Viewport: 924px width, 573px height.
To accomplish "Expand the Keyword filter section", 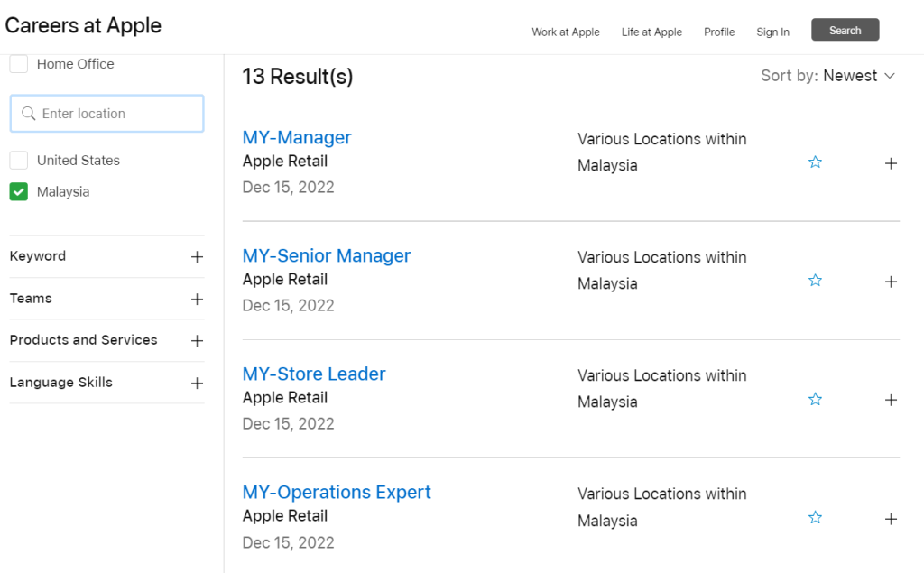I will click(x=197, y=257).
